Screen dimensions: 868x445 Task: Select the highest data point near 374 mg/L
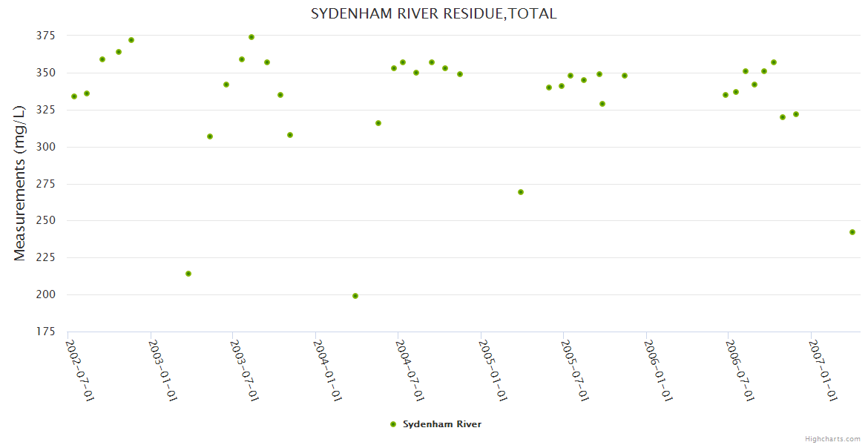coord(251,37)
